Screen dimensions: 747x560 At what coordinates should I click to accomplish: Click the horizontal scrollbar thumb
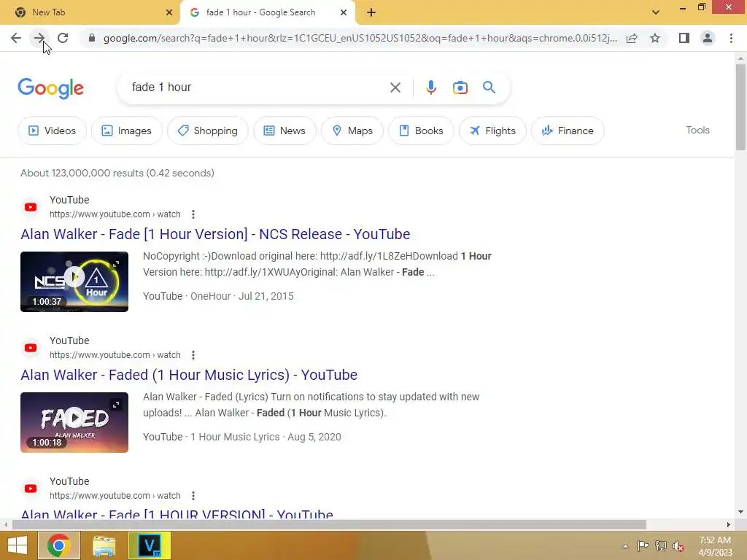coord(329,525)
